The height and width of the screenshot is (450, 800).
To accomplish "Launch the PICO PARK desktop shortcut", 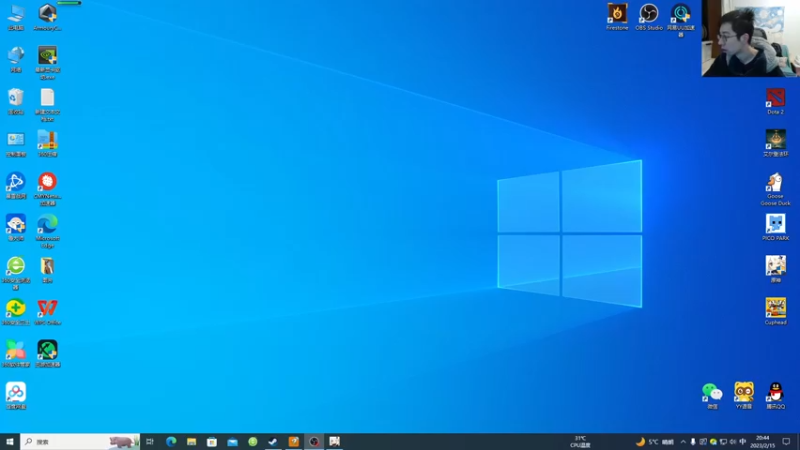I will pos(776,228).
